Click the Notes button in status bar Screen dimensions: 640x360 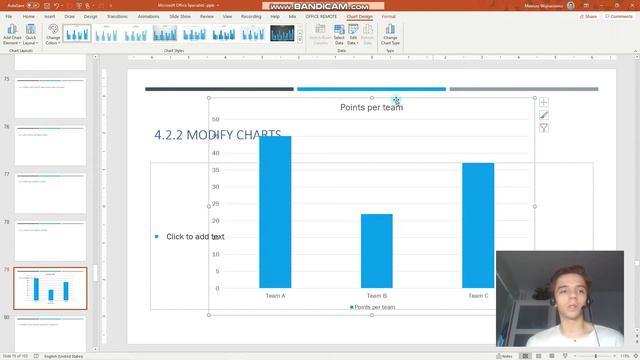coord(504,356)
